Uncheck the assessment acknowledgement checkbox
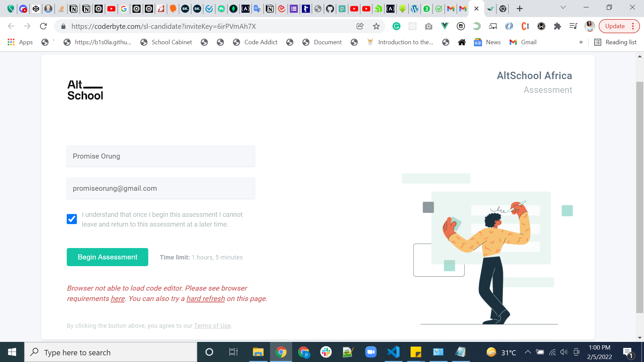Image resolution: width=644 pixels, height=362 pixels. pos(72,219)
